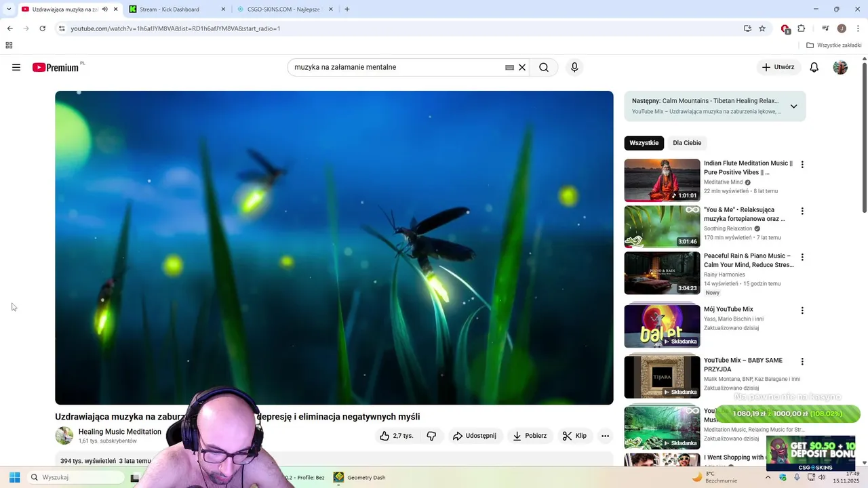
Task: Open the Windows Start menu
Action: coord(14,477)
